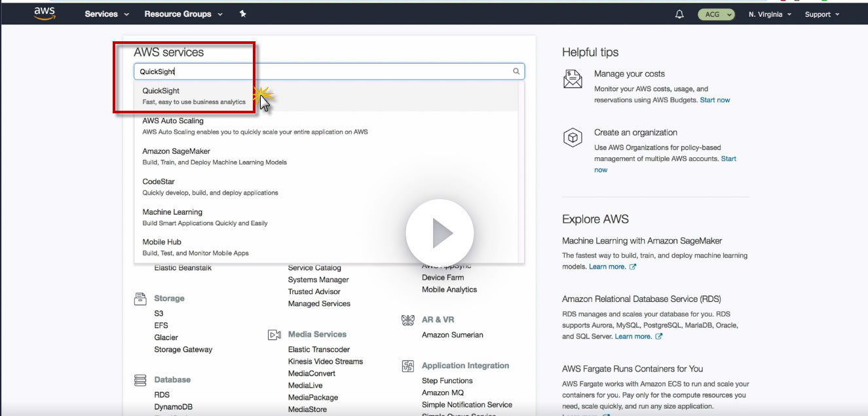Image resolution: width=868 pixels, height=416 pixels.
Task: Open MediaStore service
Action: [x=307, y=409]
